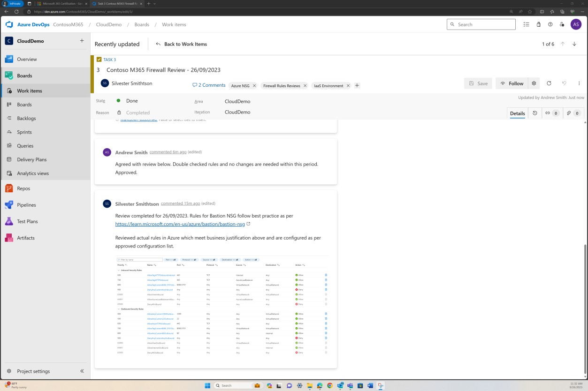Open the State dropdown showing Done
The height and width of the screenshot is (391, 588).
132,100
